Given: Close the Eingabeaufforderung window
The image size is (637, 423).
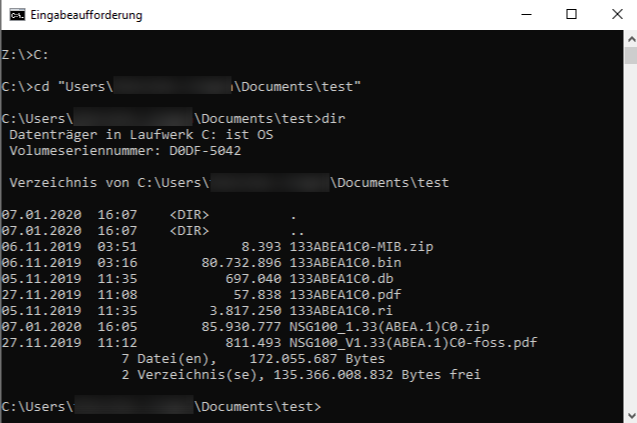Looking at the screenshot, I should pos(615,15).
